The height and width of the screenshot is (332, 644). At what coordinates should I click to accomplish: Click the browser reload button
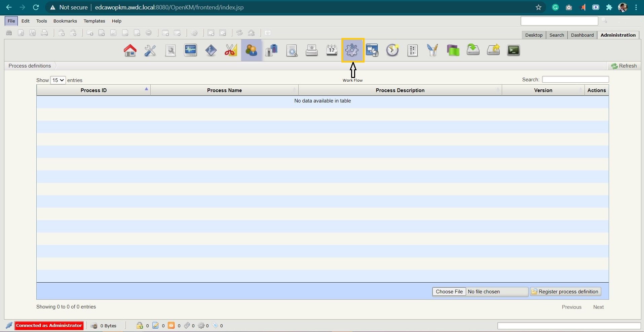tap(36, 7)
